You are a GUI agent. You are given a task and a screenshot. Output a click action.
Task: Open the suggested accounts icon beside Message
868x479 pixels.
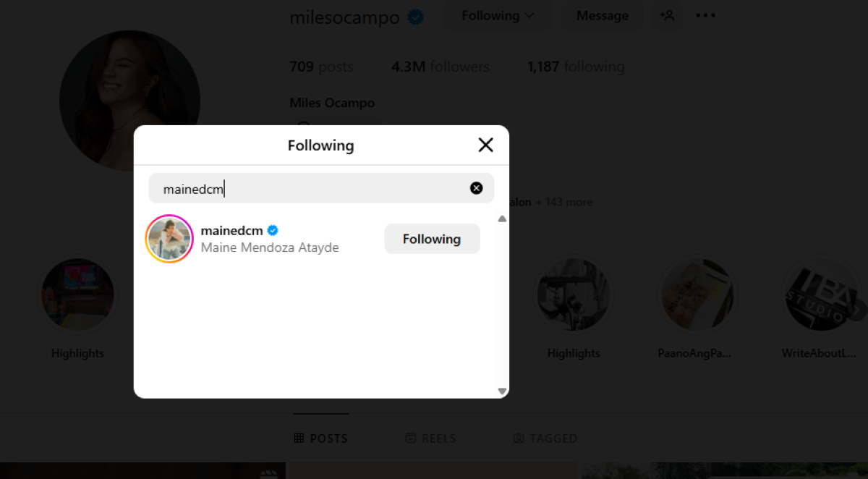point(666,15)
